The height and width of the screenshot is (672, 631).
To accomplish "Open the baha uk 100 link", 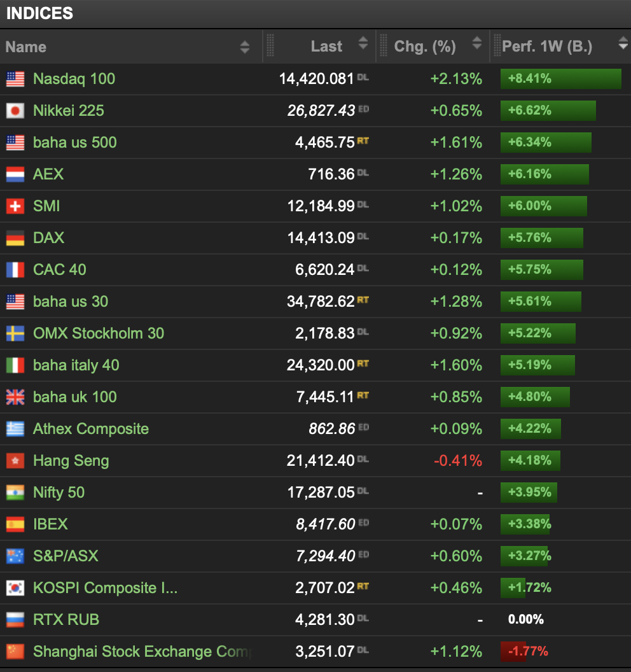I will [x=75, y=397].
